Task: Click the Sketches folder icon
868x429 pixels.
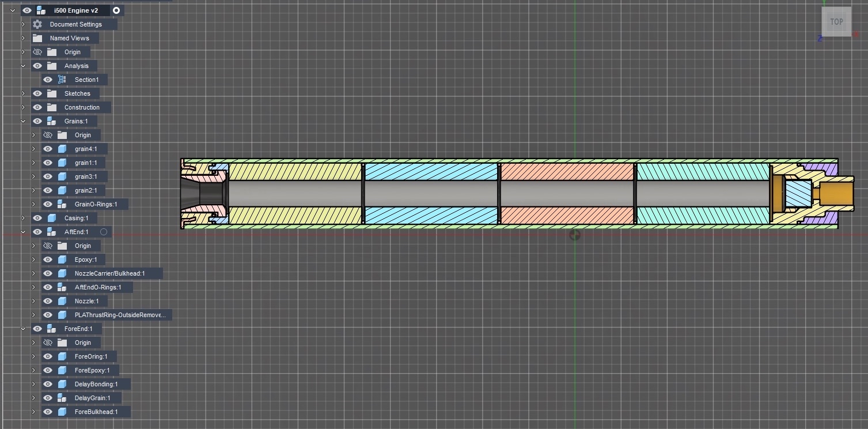Action: point(52,93)
